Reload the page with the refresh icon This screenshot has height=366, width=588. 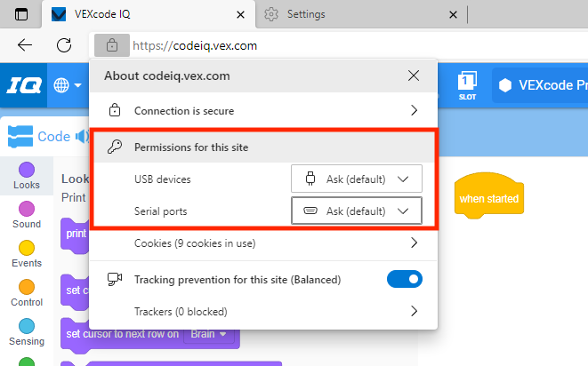64,45
